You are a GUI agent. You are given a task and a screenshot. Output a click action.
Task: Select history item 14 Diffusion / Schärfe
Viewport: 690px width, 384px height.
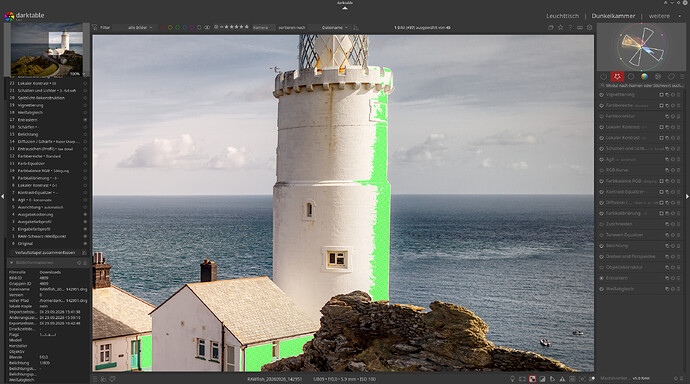tap(47, 142)
